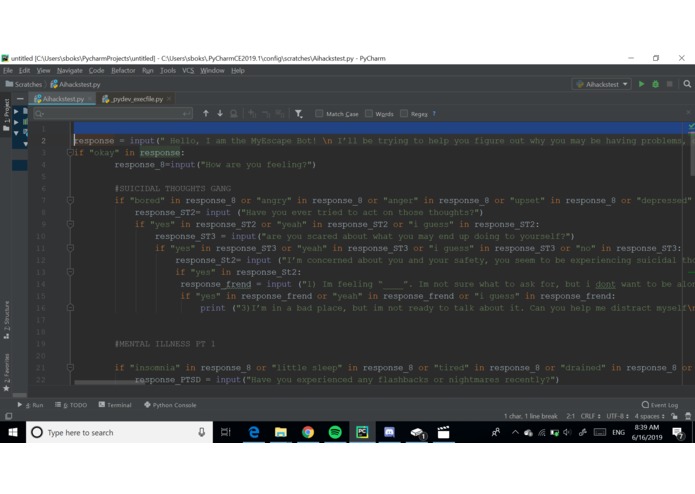This screenshot has width=695, height=494.
Task: Open the Event Log
Action: [x=660, y=405]
